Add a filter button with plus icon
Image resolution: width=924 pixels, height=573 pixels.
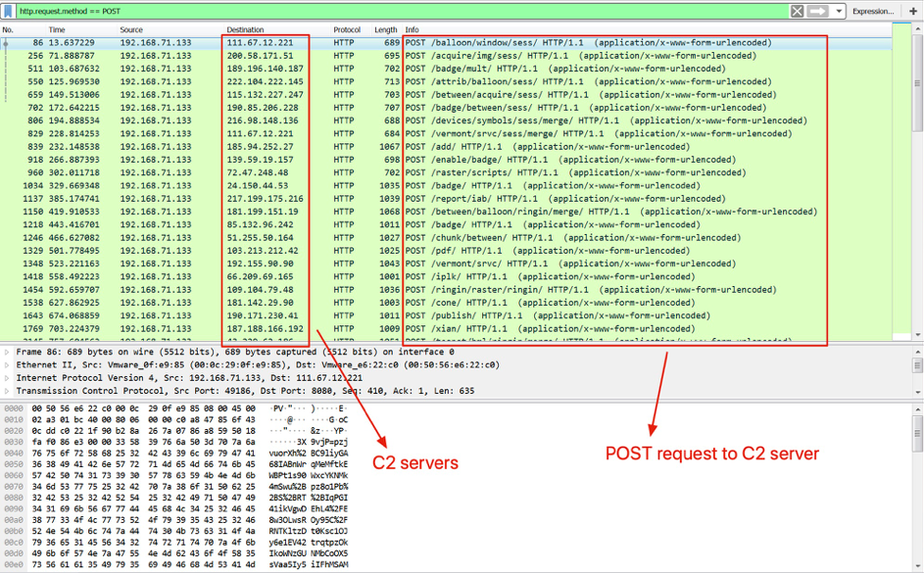(913, 11)
